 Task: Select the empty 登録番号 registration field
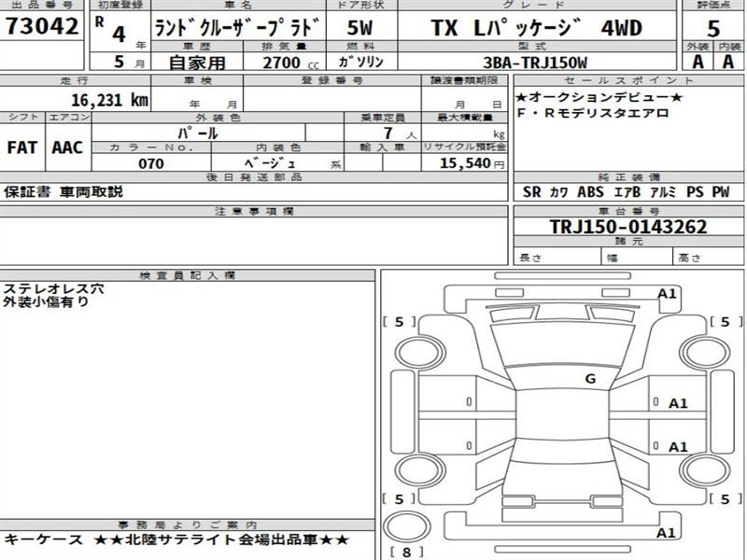332,99
